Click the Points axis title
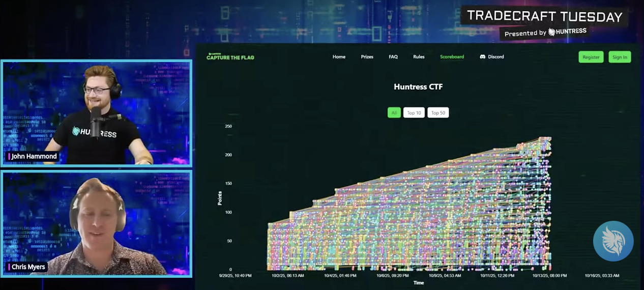Screen dimensions: 644x290 pyautogui.click(x=220, y=198)
